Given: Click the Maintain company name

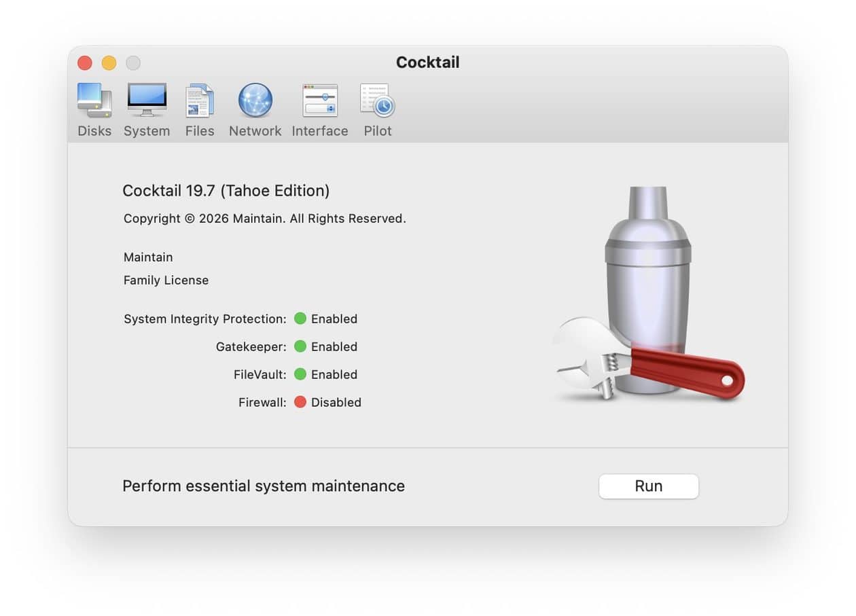Looking at the screenshot, I should 147,257.
